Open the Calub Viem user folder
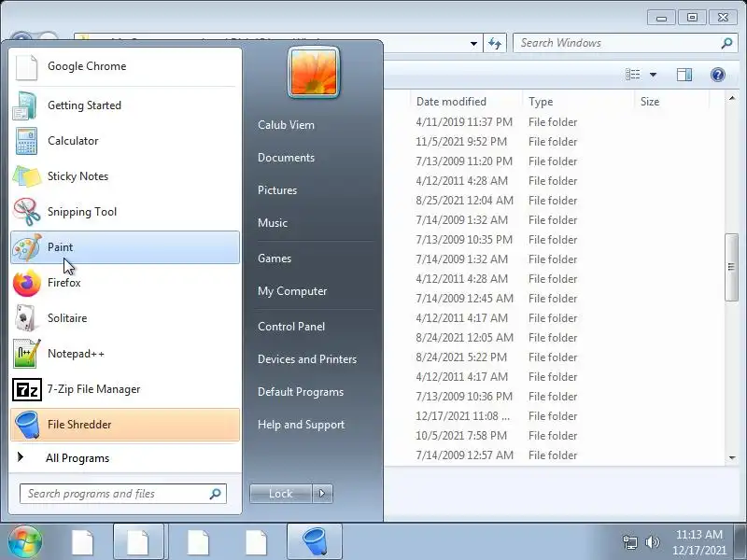This screenshot has height=560, width=747. coord(286,125)
